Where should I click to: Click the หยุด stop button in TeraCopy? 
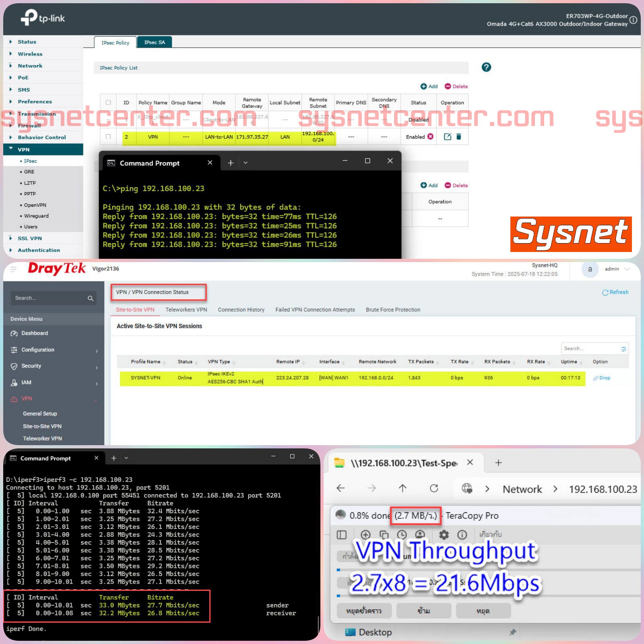coord(483,611)
